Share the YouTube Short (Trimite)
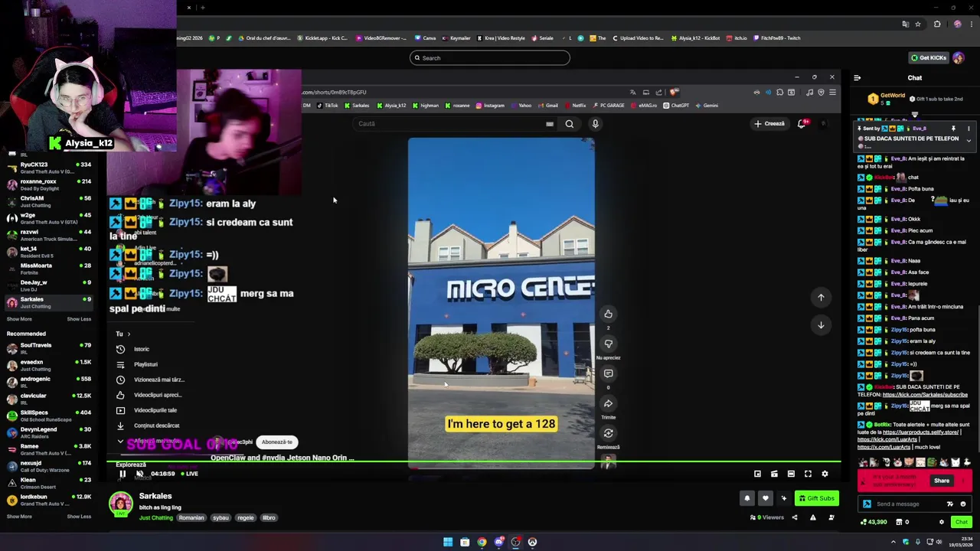980x551 pixels. [608, 403]
